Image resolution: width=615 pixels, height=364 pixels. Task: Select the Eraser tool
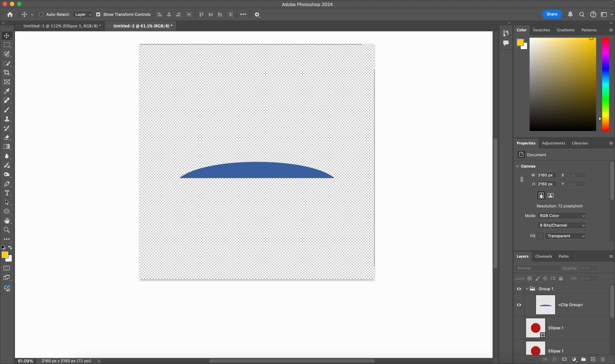[7, 138]
